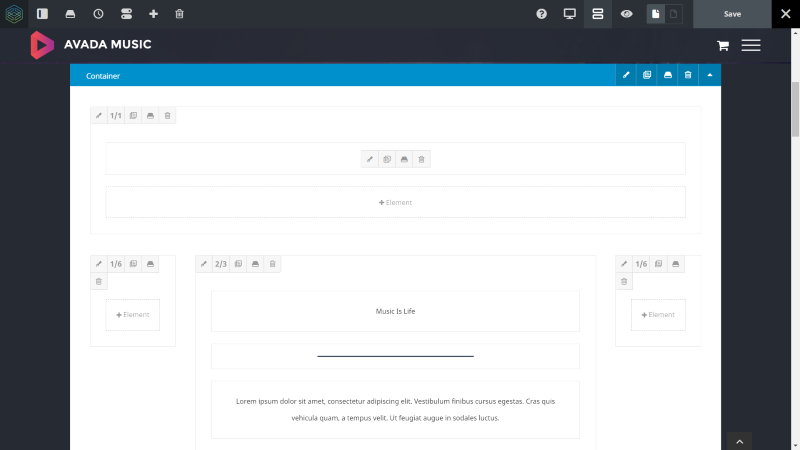The width and height of the screenshot is (800, 450).
Task: Toggle the preview eye icon
Action: [x=627, y=14]
